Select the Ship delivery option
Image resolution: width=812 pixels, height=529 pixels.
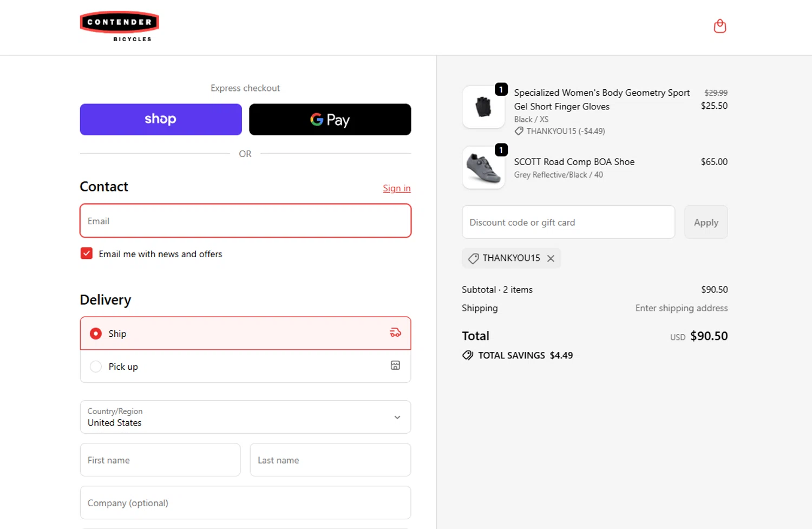tap(245, 333)
